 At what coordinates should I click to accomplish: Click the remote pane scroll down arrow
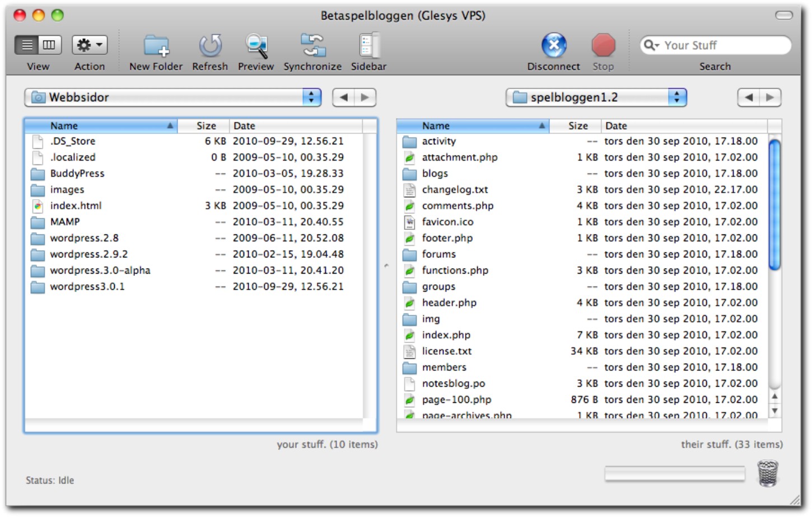click(x=774, y=411)
